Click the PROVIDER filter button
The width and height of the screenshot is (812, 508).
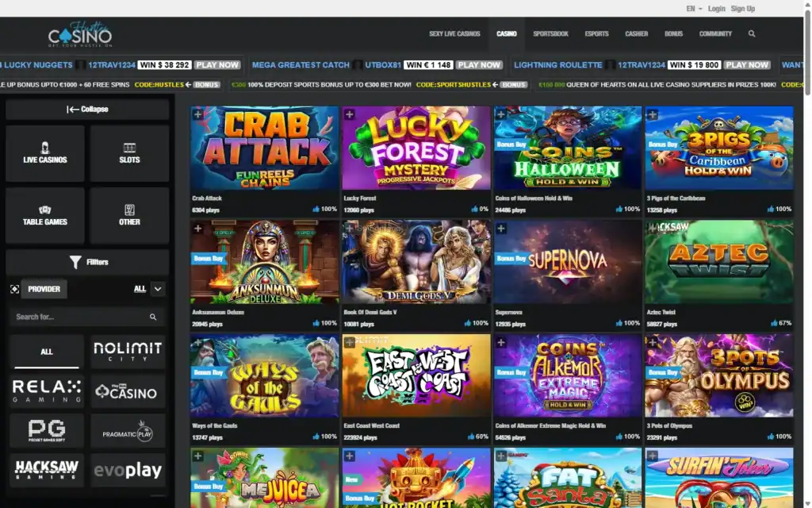pyautogui.click(x=44, y=289)
